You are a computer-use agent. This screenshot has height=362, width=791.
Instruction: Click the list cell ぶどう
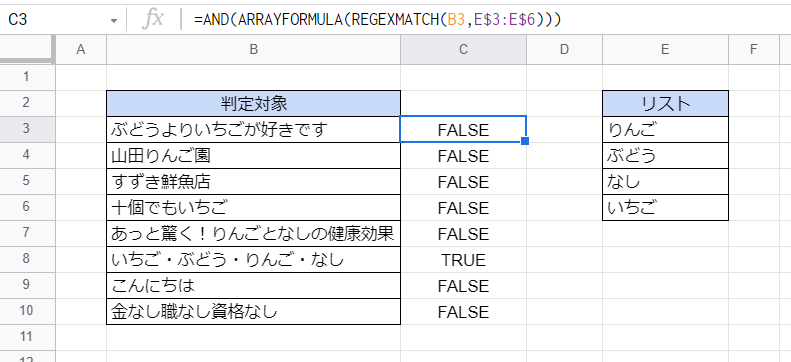(x=665, y=155)
